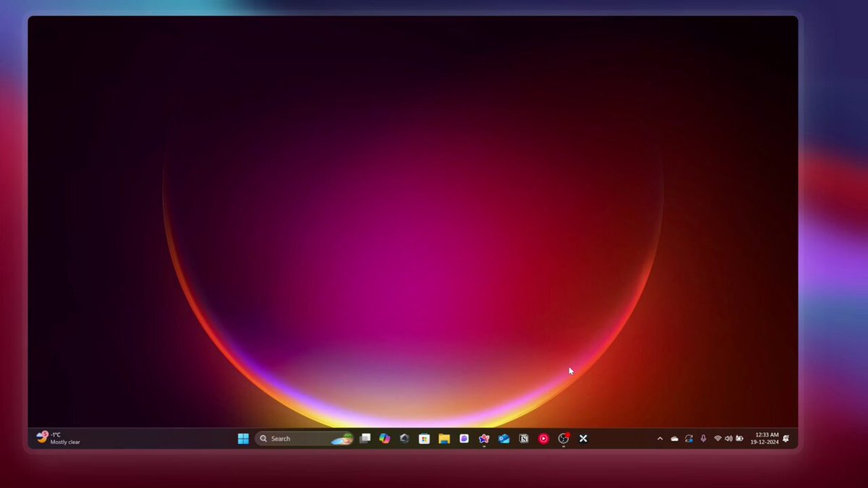Open Wi-Fi network quick settings
The height and width of the screenshot is (488, 868).
pos(718,439)
